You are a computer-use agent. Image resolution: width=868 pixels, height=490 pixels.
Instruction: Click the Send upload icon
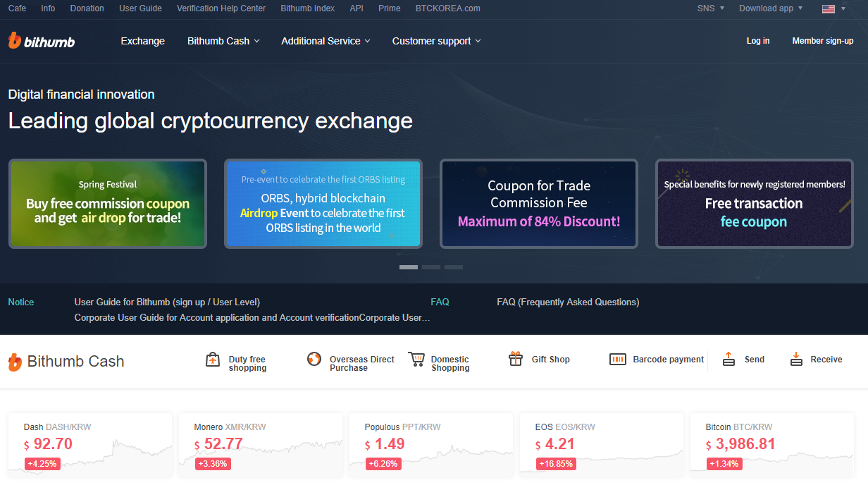(x=729, y=359)
